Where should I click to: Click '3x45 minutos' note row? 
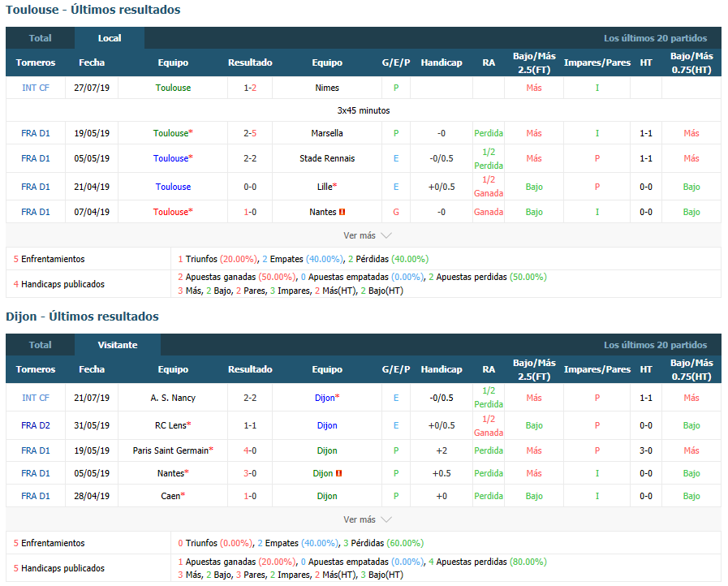364,110
